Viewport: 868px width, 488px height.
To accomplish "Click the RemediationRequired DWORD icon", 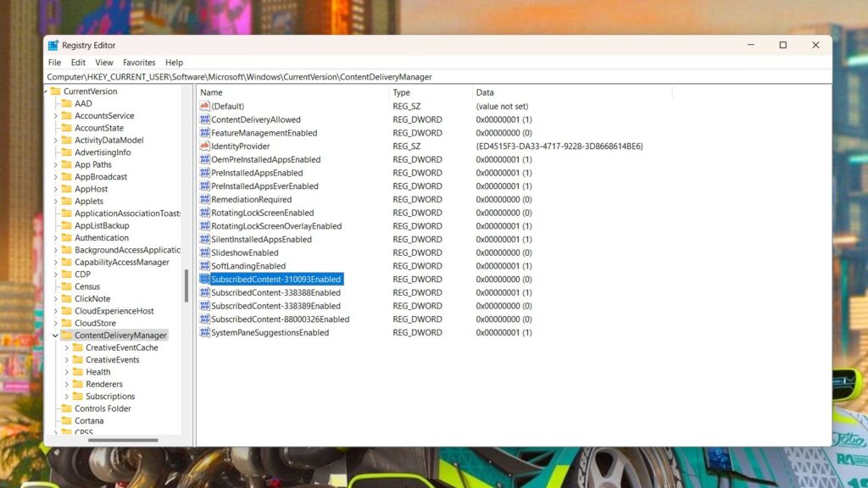I will [x=204, y=198].
